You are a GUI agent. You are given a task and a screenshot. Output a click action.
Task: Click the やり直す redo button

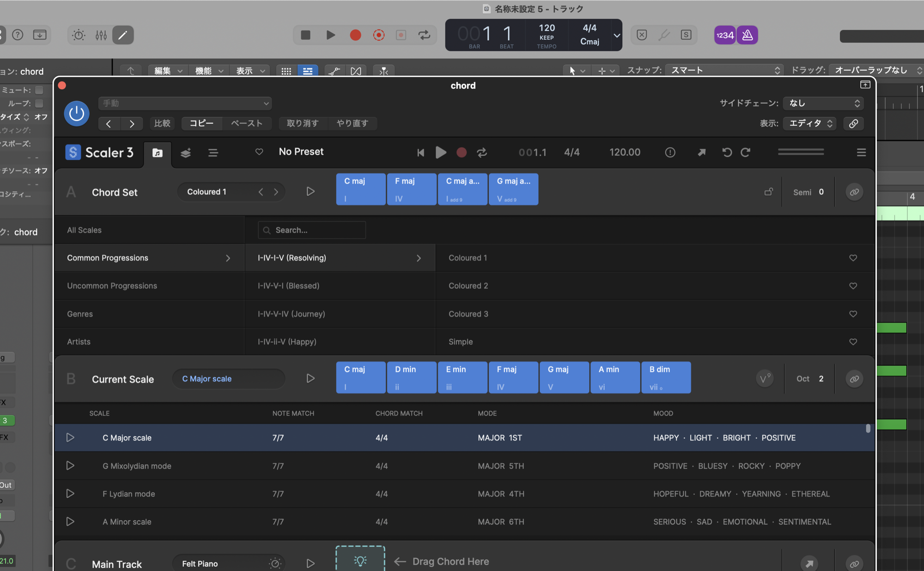click(x=353, y=124)
